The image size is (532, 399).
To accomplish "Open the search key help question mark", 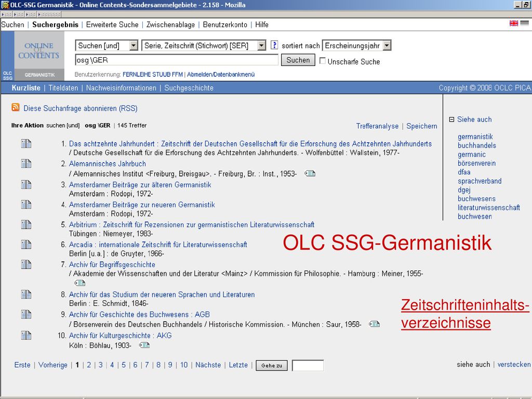I will [x=274, y=45].
